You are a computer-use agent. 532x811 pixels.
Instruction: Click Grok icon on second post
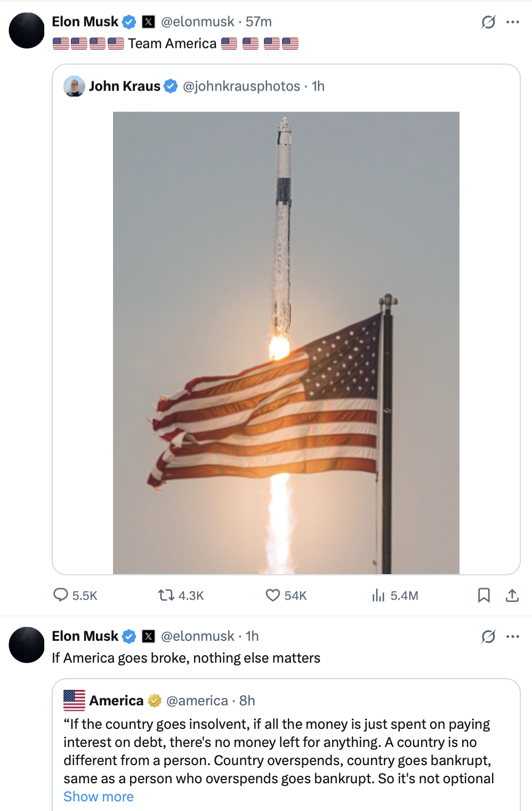coord(488,636)
